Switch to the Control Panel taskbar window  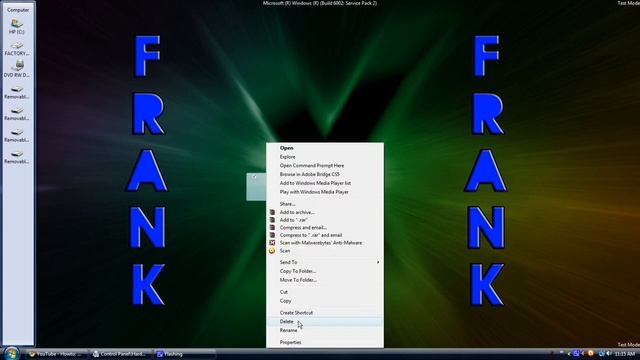point(120,354)
